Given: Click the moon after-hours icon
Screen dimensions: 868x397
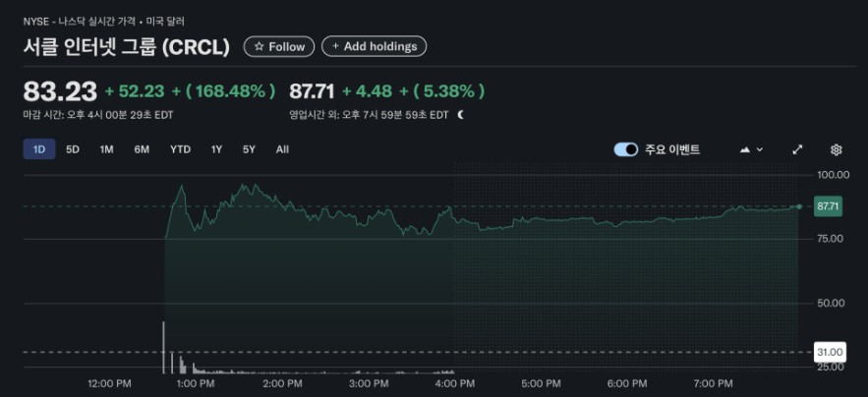Looking at the screenshot, I should [x=461, y=116].
